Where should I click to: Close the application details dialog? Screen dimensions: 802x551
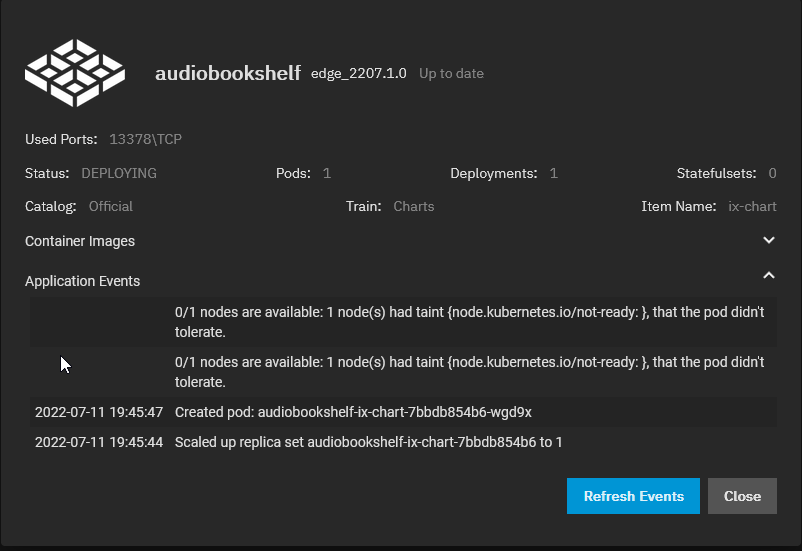pos(742,496)
